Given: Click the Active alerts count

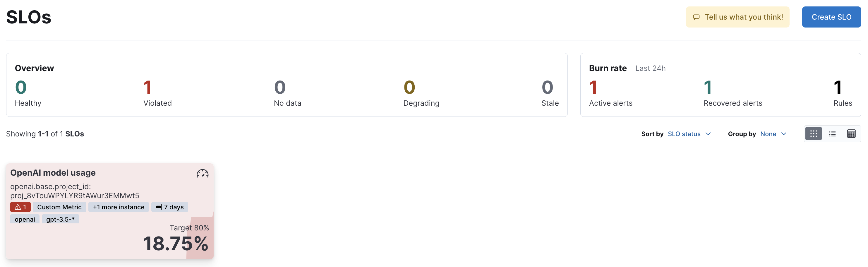Looking at the screenshot, I should pos(593,88).
